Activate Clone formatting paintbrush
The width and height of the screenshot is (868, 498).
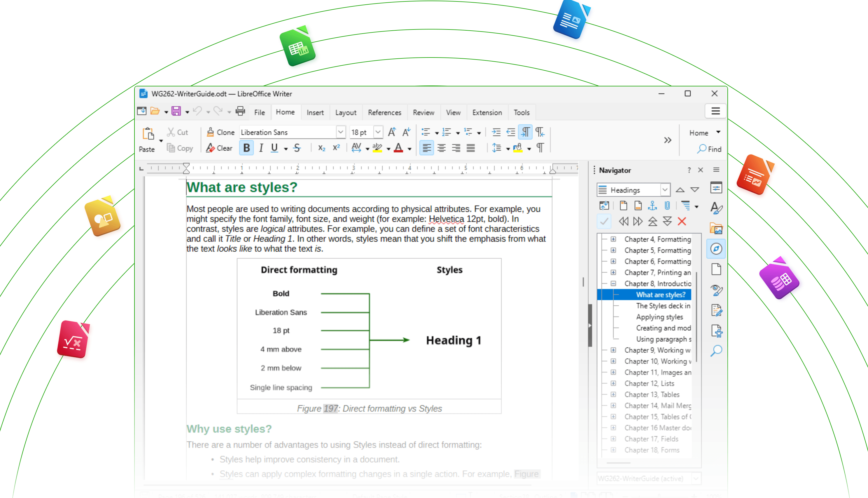click(x=220, y=132)
